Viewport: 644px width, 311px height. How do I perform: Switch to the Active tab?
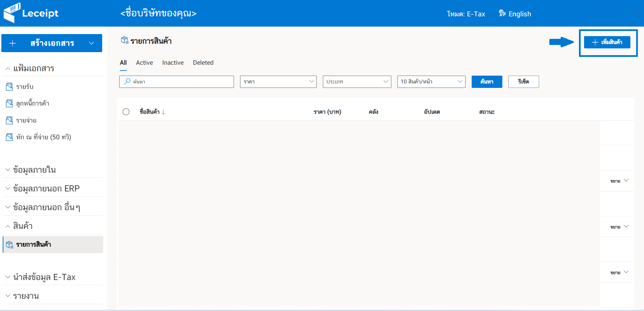coord(144,63)
